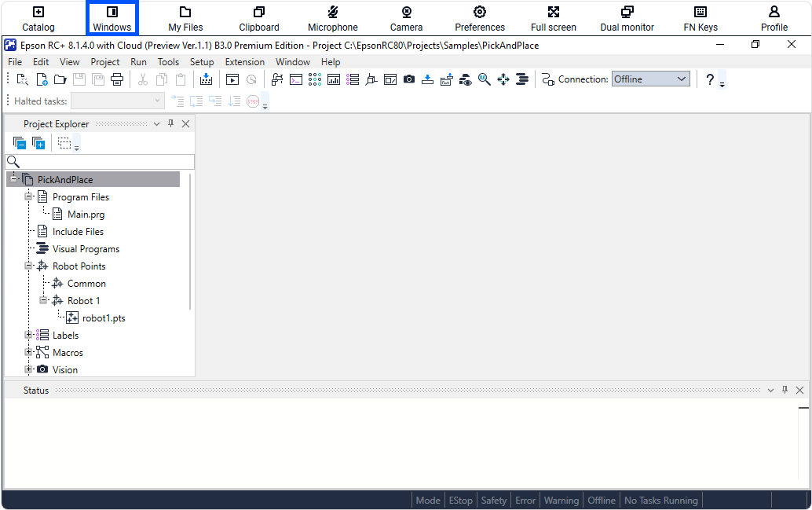Open the Command window prompt icon
The height and width of the screenshot is (510, 812).
coord(296,79)
